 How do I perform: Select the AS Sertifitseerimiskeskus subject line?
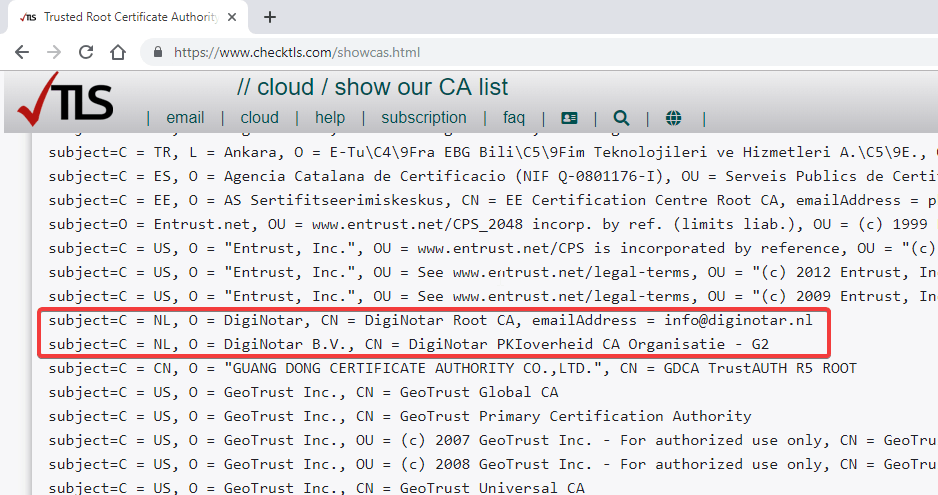tap(493, 201)
